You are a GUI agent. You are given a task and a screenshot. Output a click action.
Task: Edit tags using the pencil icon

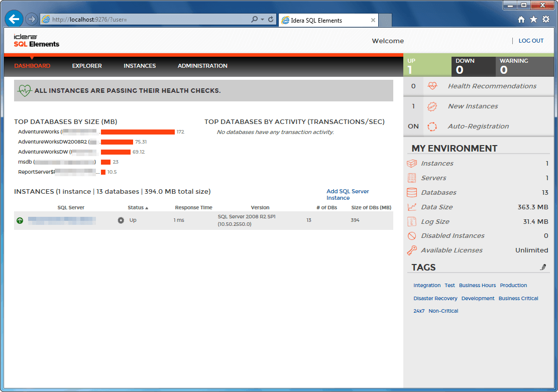tap(543, 267)
